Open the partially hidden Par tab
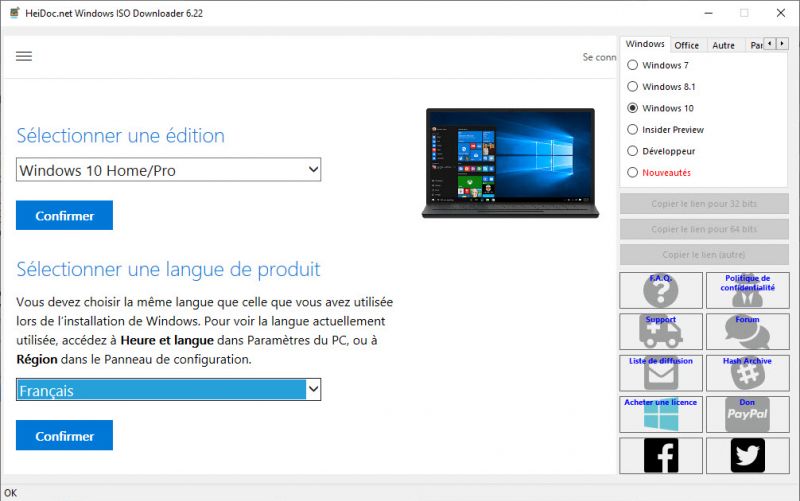The width and height of the screenshot is (800, 501). point(756,45)
